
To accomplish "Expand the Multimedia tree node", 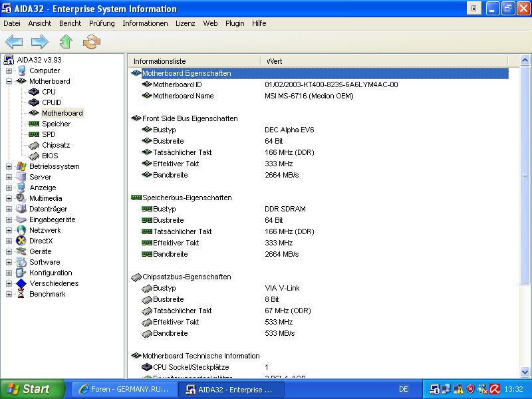I will point(9,198).
